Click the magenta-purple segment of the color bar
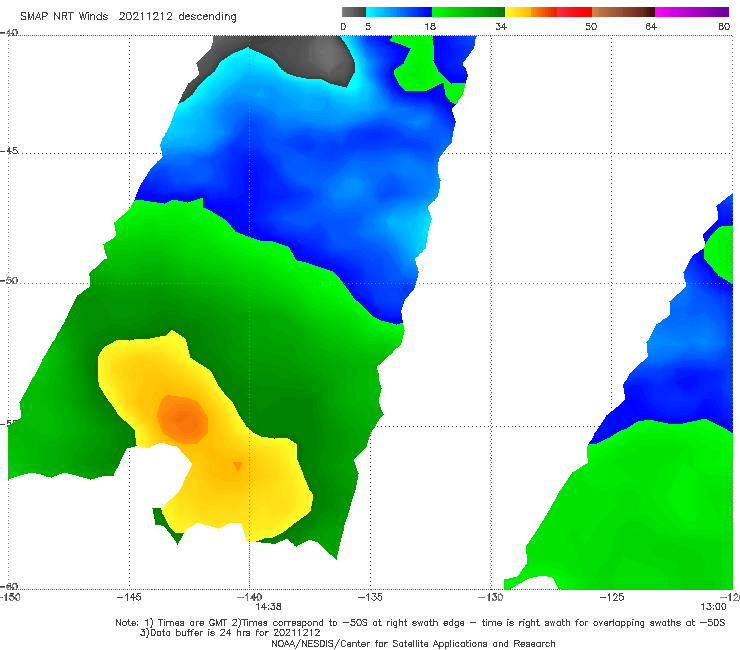The height and width of the screenshot is (650, 740). [x=692, y=12]
